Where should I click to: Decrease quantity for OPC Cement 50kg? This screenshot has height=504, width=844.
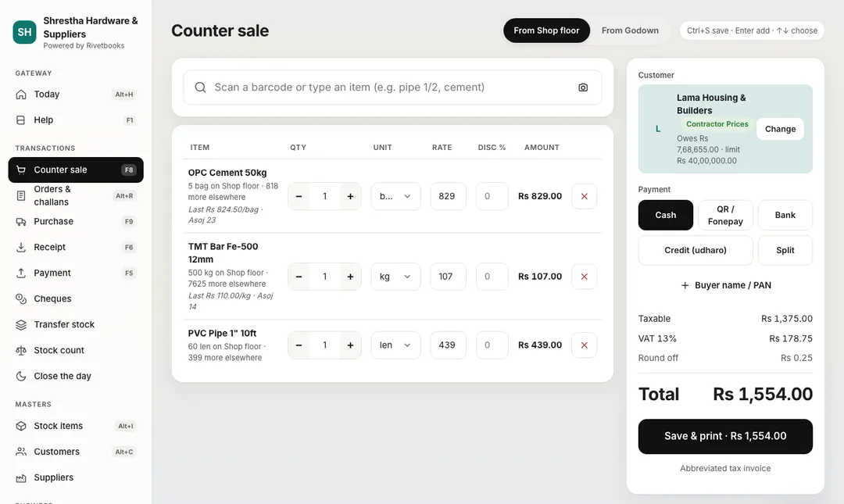coord(299,196)
